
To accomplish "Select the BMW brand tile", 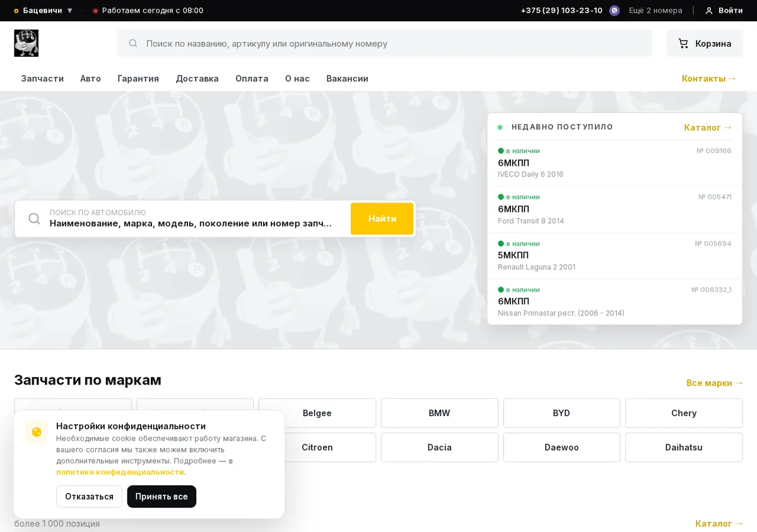I will point(440,413).
